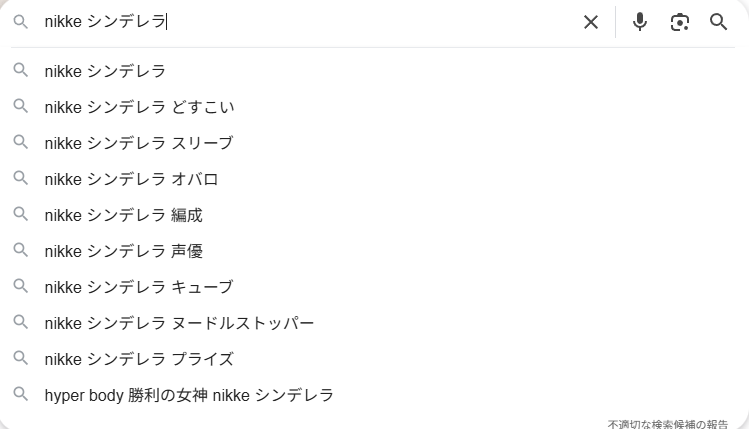Viewport: 749px width, 429px height.
Task: Choose the suggestion nikke シンデレラ どすこい
Action: 139,107
